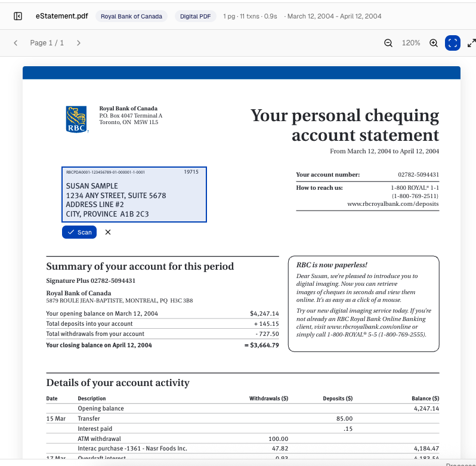476x466 pixels.
Task: Click the Scan button
Action: tap(79, 232)
